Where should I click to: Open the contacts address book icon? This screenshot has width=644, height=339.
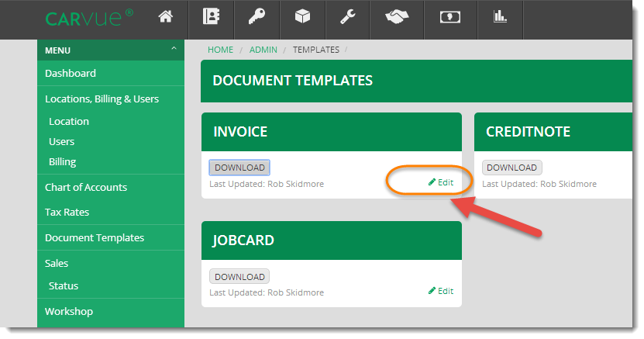pos(211,17)
